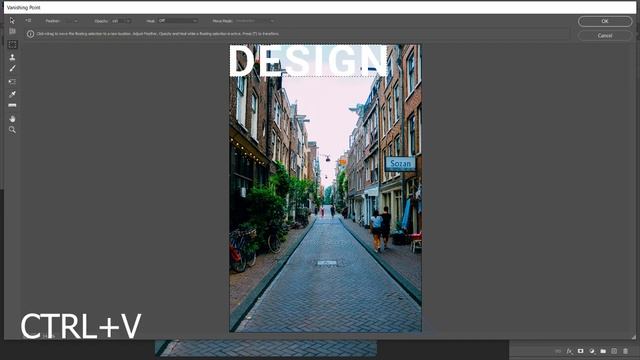The image size is (640, 360).
Task: Click the Sozan sign in the street image
Action: pos(400,164)
